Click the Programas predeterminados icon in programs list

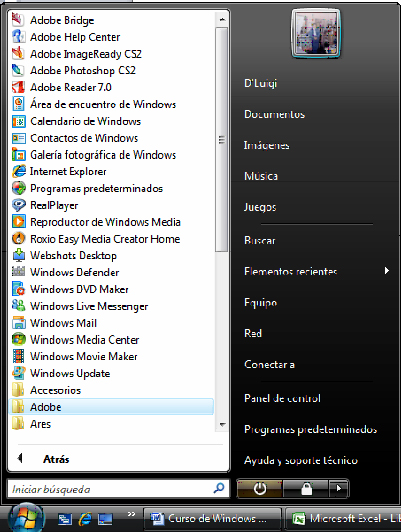pos(18,188)
